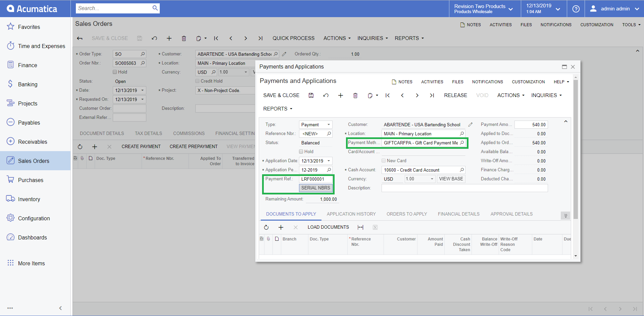Click SAVE & CLOSE in the Payments dialog
This screenshot has width=644, height=316.
[x=281, y=95]
